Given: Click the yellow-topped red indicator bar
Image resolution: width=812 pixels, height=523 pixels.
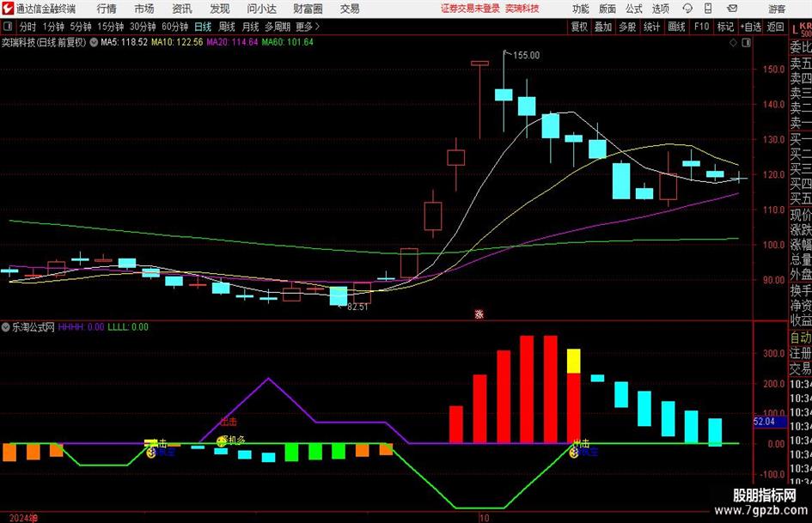Looking at the screenshot, I should point(574,396).
